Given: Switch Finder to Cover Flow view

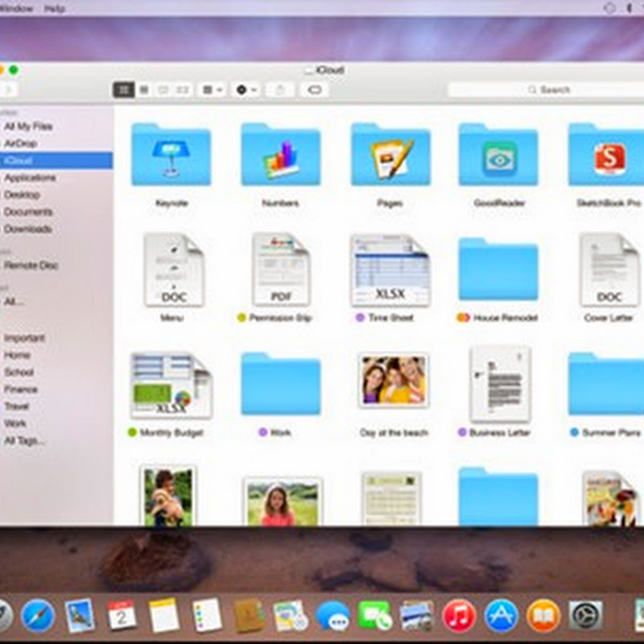Looking at the screenshot, I should click(183, 90).
